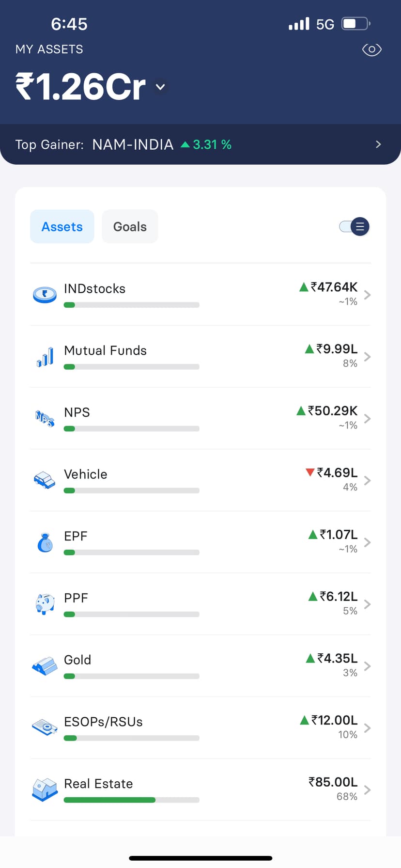
Task: Expand the ₹1.26Cr total assets dropdown
Action: coord(160,87)
